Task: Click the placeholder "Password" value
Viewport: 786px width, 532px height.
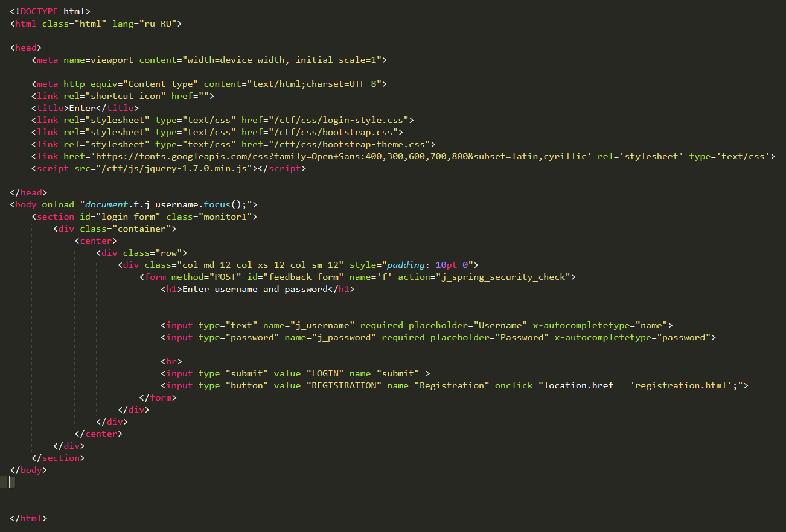Action: tap(522, 337)
